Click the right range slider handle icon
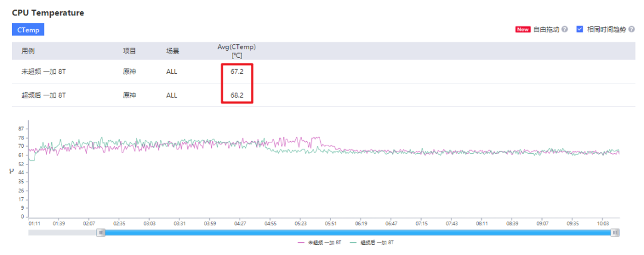 [615, 233]
